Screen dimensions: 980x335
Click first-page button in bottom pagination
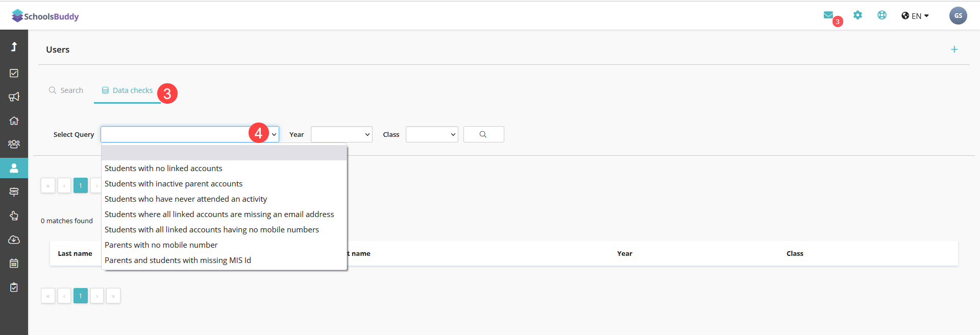coord(48,296)
